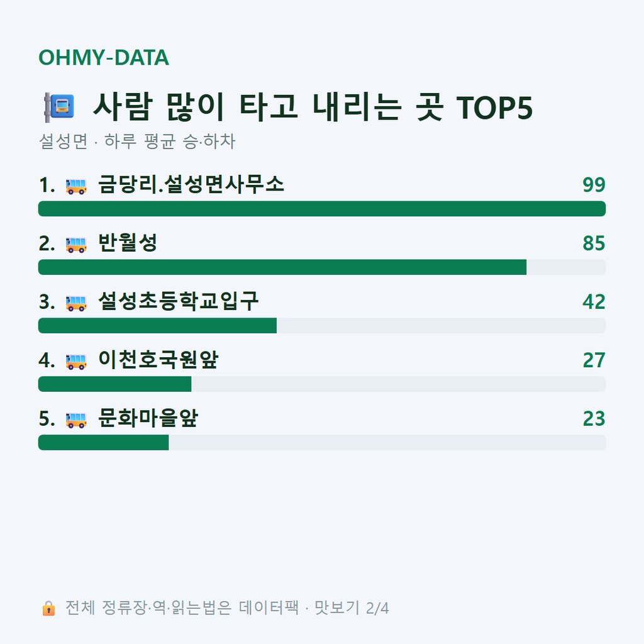
Task: Click the 설성면 하루 평균 승하차 subtitle
Action: [x=137, y=142]
